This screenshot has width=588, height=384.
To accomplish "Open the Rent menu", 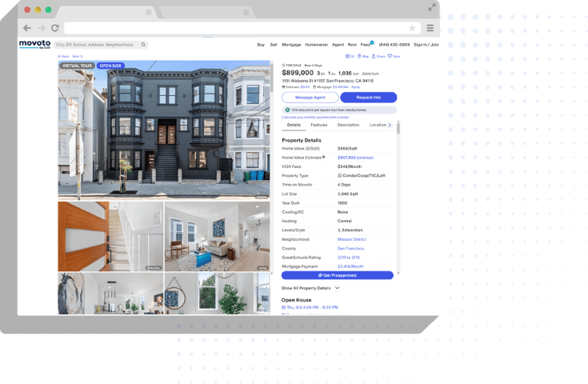I will (352, 45).
